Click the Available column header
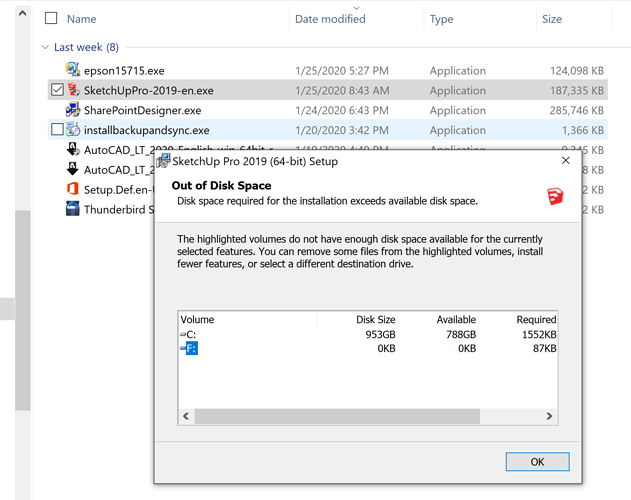This screenshot has width=631, height=500. point(456,320)
